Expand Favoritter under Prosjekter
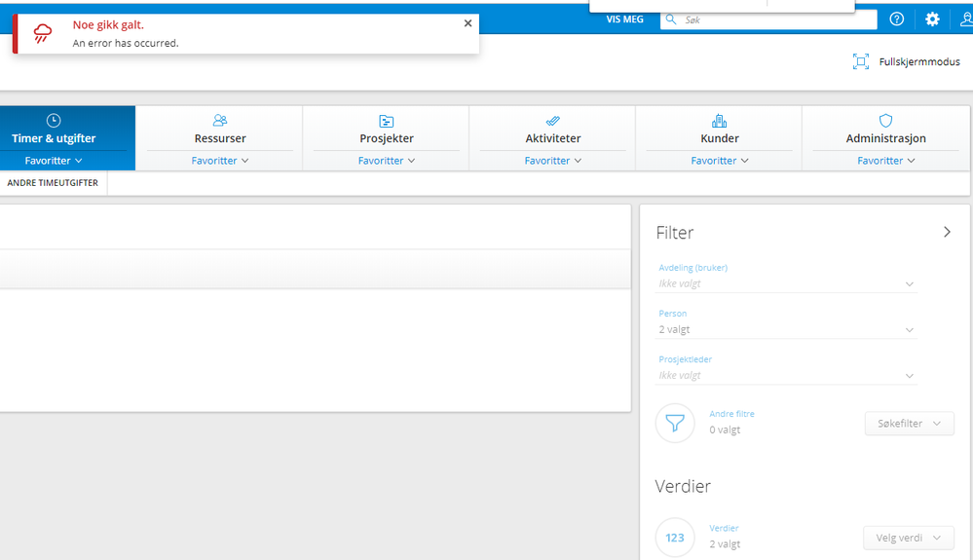The image size is (973, 560). tap(386, 161)
